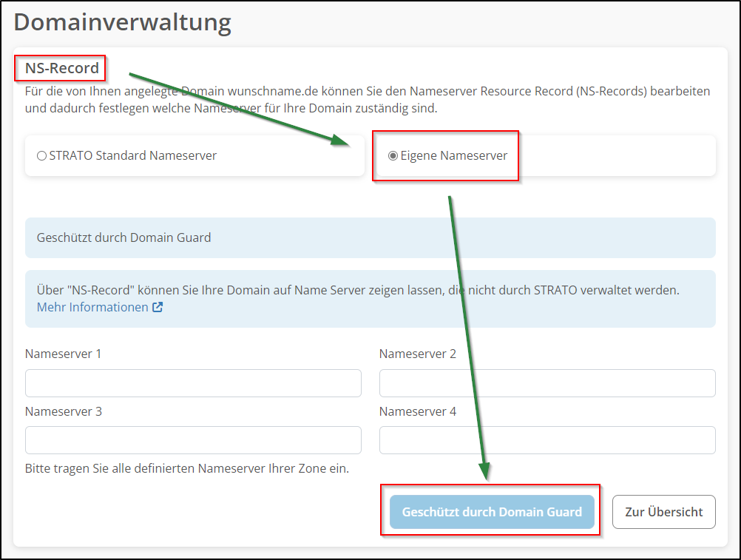Click inside the Nameserver 4 input field

coord(547,440)
